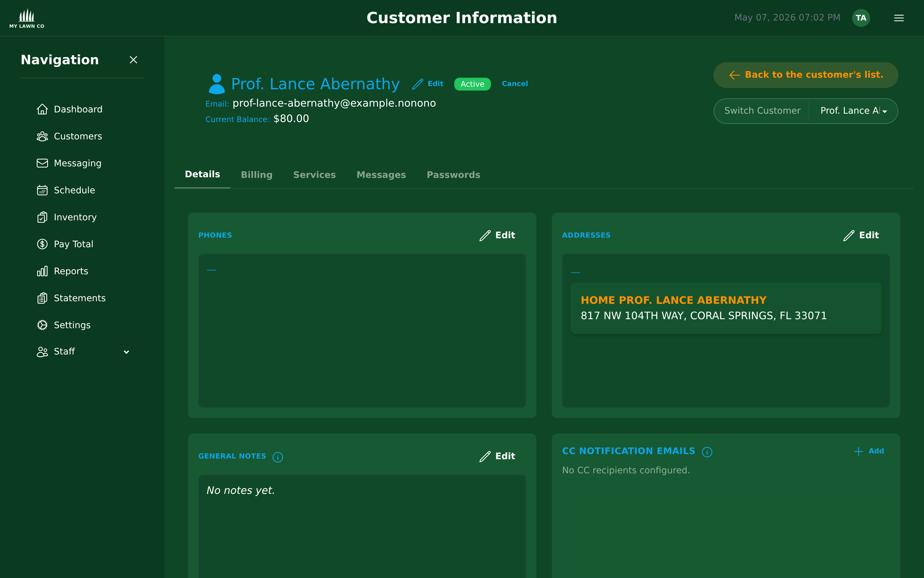Click the Reports bar chart icon
The height and width of the screenshot is (578, 924).
pyautogui.click(x=42, y=271)
